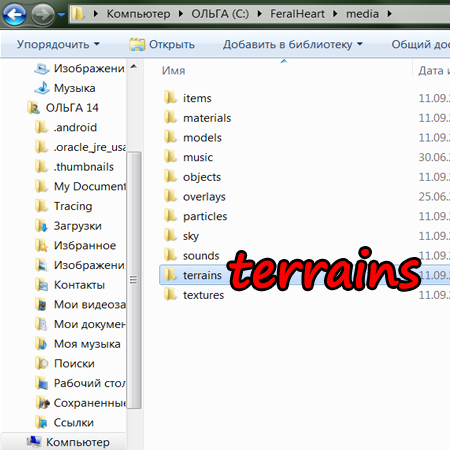450x450 pixels.
Task: Expand arrow after ОЛЬГА (C:) in breadcrumb
Action: [x=260, y=14]
